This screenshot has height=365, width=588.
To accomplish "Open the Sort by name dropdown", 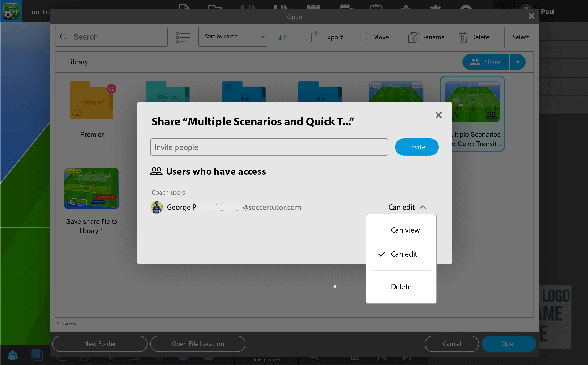I will (232, 37).
